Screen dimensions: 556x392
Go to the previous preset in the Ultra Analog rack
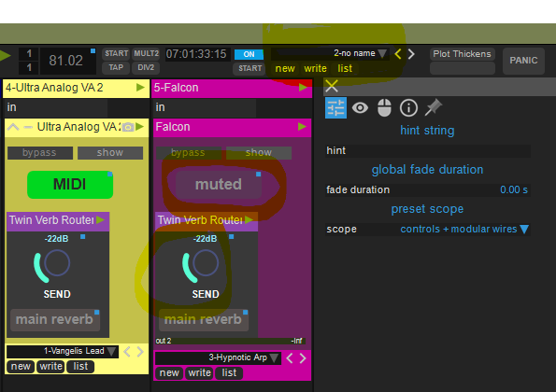[x=127, y=352]
